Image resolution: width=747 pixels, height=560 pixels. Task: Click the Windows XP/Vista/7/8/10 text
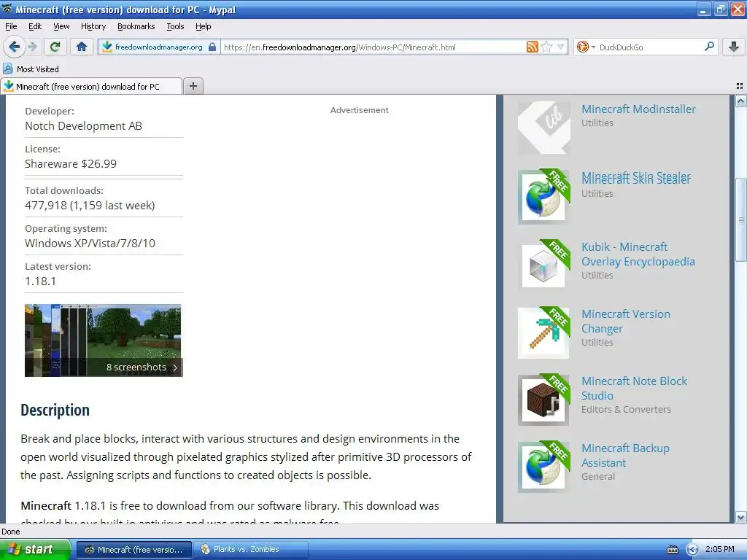[90, 244]
